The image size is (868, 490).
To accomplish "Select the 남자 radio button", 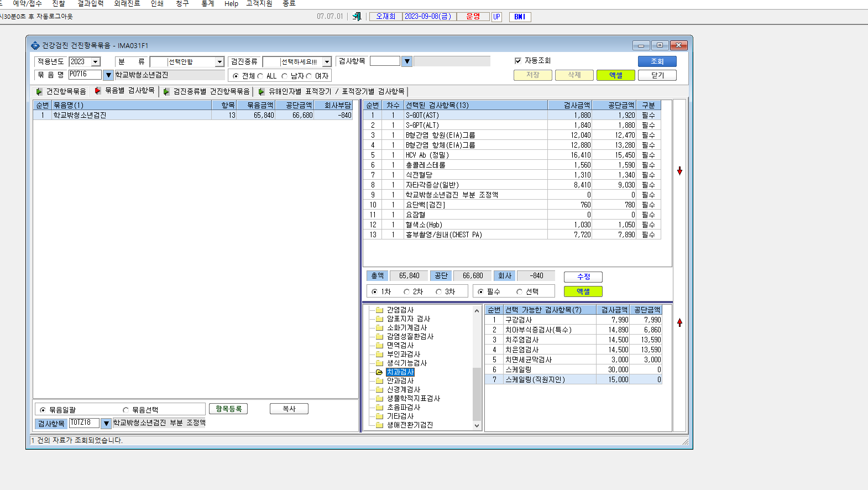I will 284,76.
